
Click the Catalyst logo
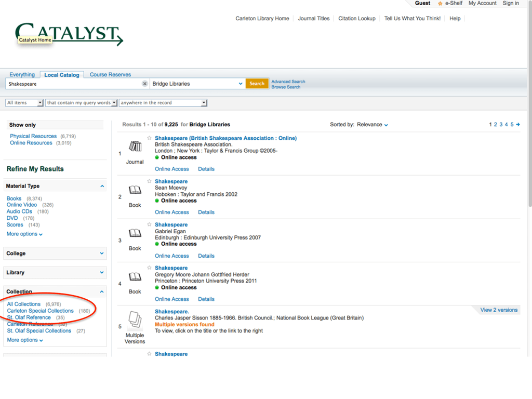(69, 34)
